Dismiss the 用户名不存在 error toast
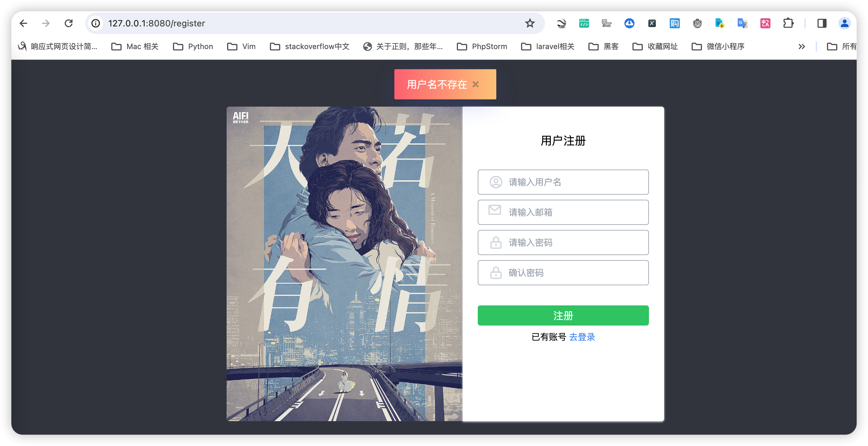Screen dimensions: 868x446 pos(476,84)
